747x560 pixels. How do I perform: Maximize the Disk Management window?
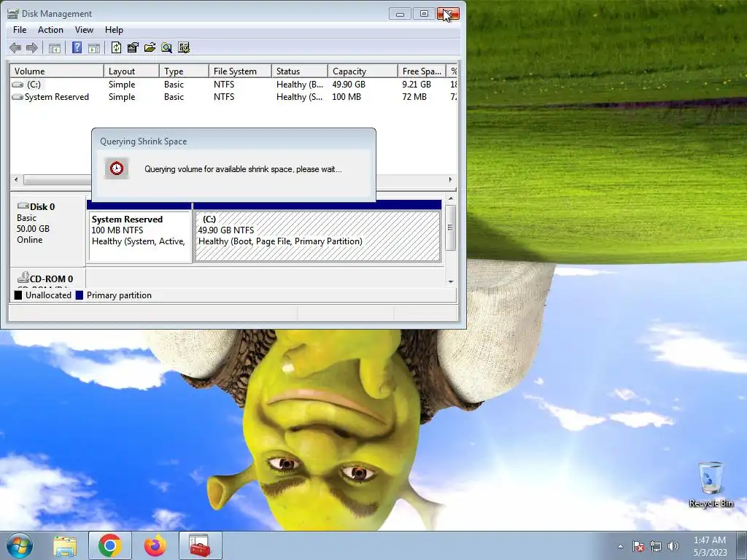(x=424, y=14)
